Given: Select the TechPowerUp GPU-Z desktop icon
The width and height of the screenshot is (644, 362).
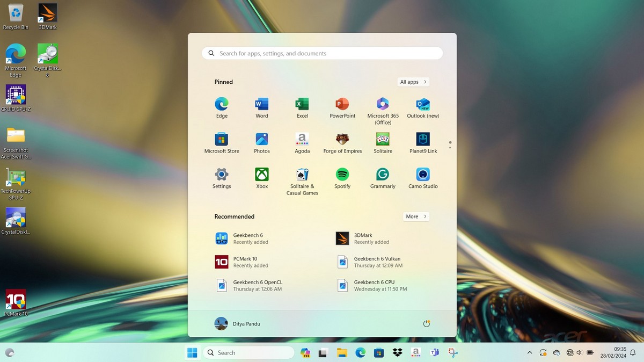Looking at the screenshot, I should pyautogui.click(x=16, y=184).
